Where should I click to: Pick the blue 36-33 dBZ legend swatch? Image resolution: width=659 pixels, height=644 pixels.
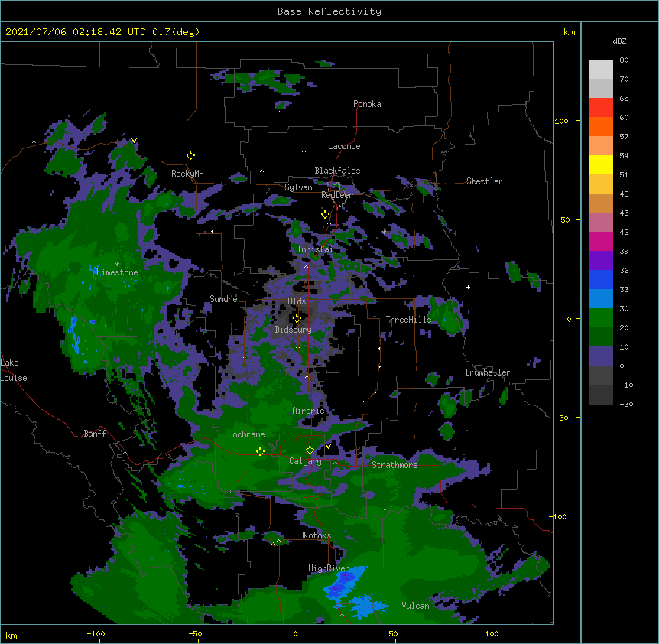(601, 279)
